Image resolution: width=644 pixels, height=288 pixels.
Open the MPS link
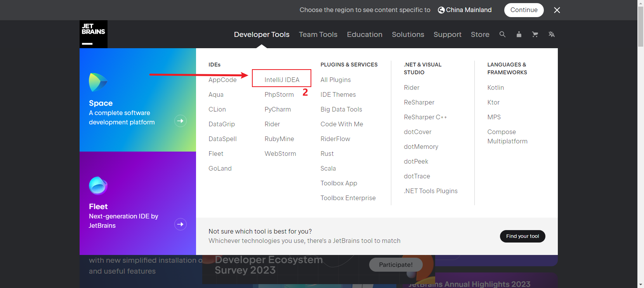494,117
